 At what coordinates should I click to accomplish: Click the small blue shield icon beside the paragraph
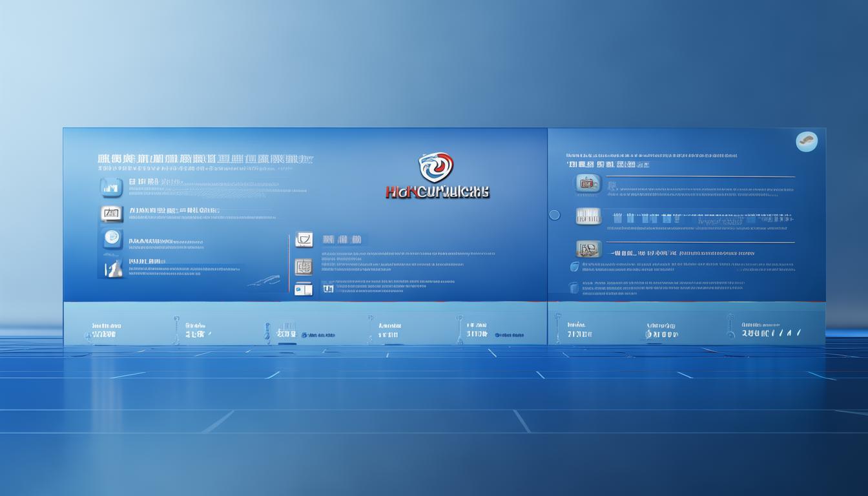(574, 267)
